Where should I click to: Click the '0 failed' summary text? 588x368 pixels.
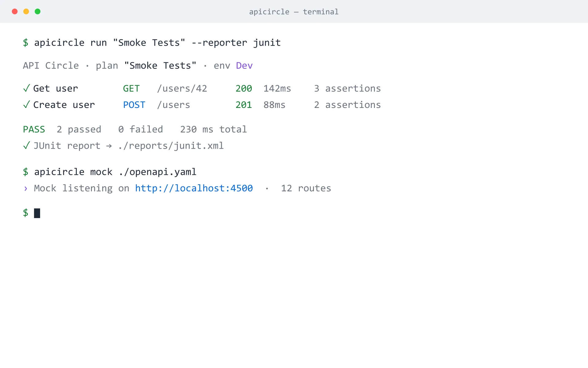pos(141,129)
